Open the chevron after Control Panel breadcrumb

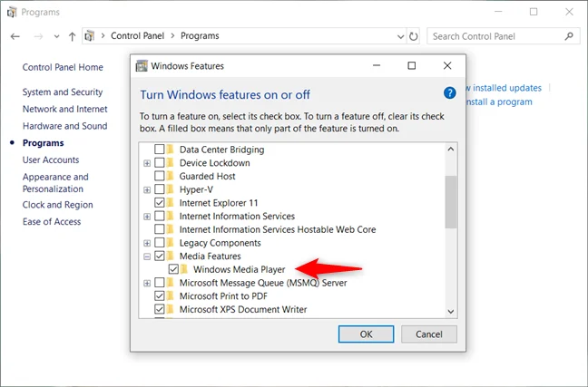click(x=172, y=36)
